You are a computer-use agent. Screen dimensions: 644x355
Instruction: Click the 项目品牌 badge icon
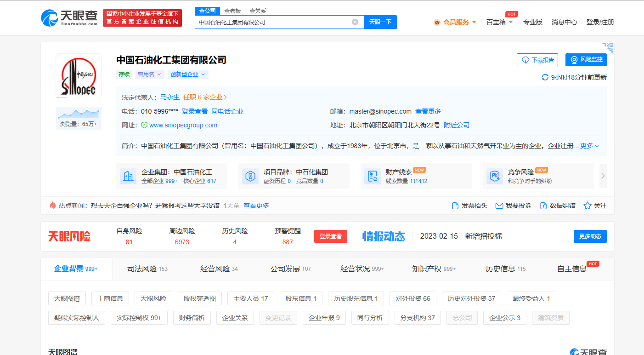tap(250, 176)
